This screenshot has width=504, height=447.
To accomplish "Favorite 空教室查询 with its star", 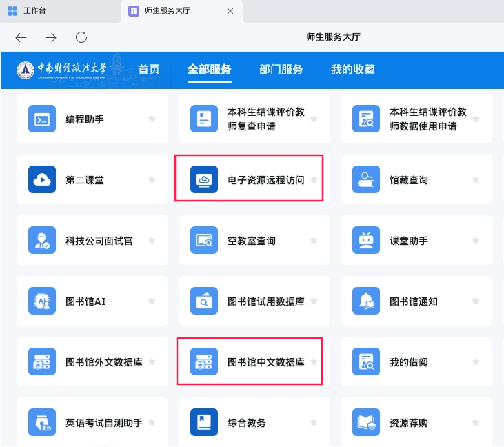I will click(314, 240).
